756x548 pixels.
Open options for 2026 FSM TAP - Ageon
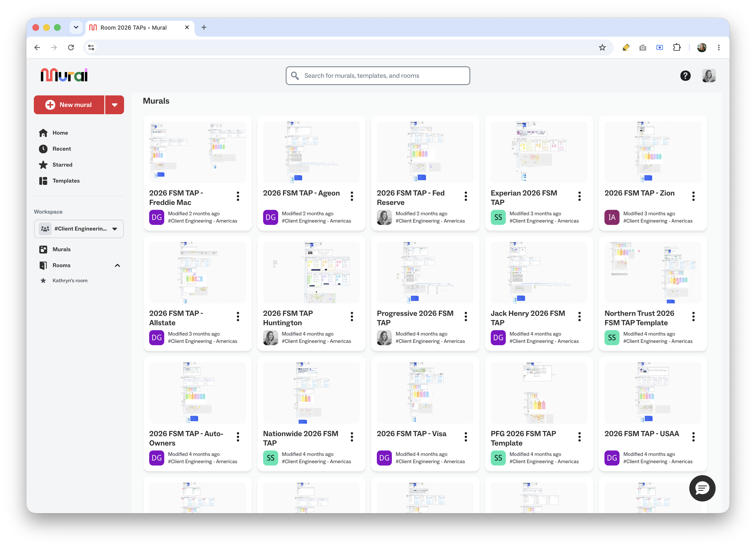(x=352, y=196)
